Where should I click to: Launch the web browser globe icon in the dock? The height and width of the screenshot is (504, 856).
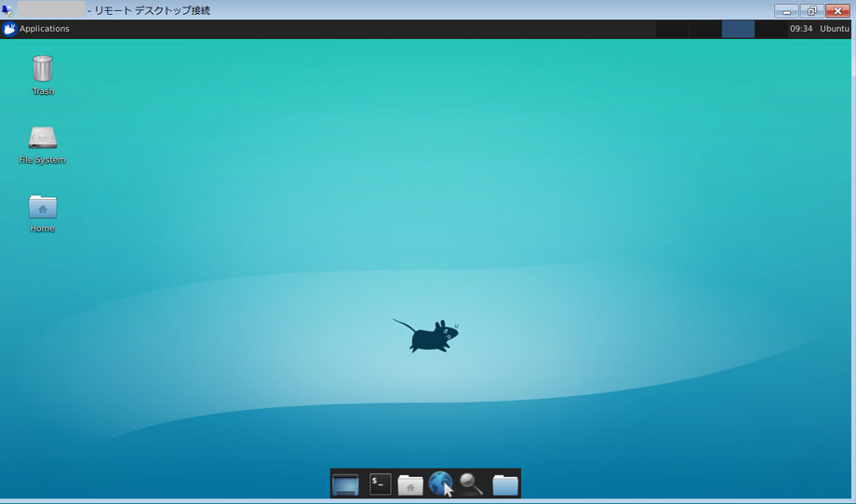(x=441, y=484)
